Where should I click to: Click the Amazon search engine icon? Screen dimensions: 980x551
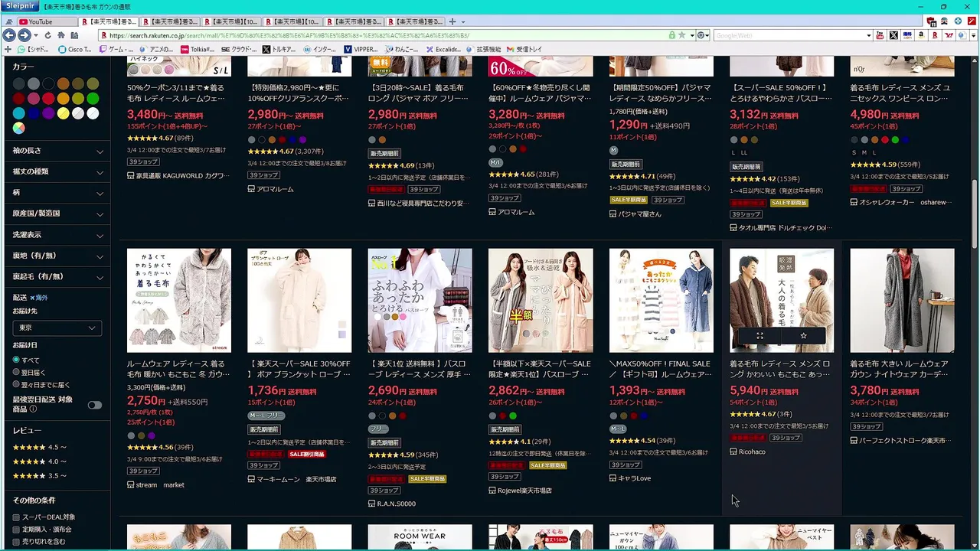coord(921,35)
